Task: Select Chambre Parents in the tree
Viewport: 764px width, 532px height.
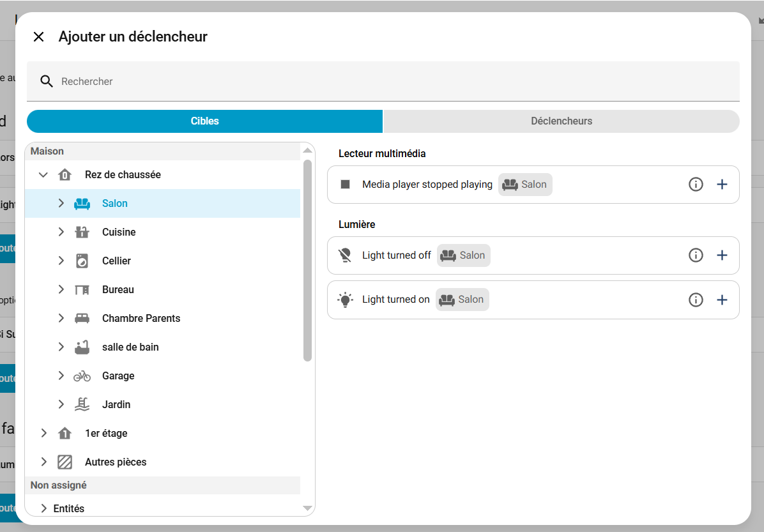Action: pos(141,319)
